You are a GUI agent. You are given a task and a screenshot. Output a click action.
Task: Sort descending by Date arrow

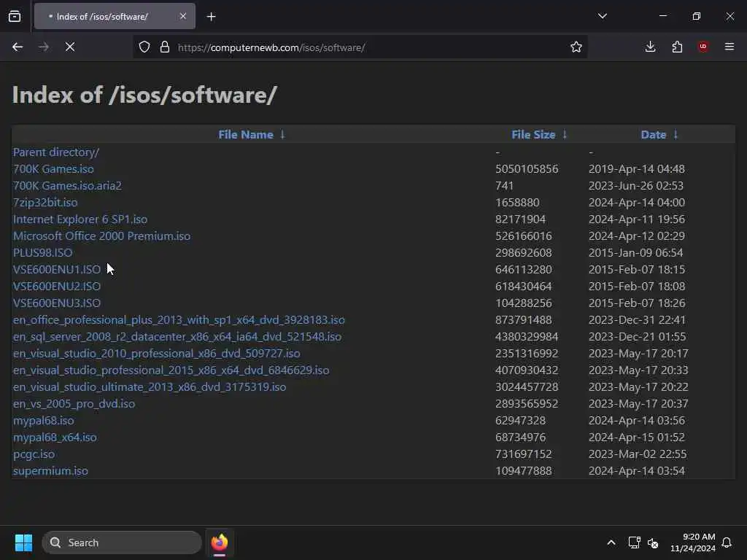[x=676, y=135]
